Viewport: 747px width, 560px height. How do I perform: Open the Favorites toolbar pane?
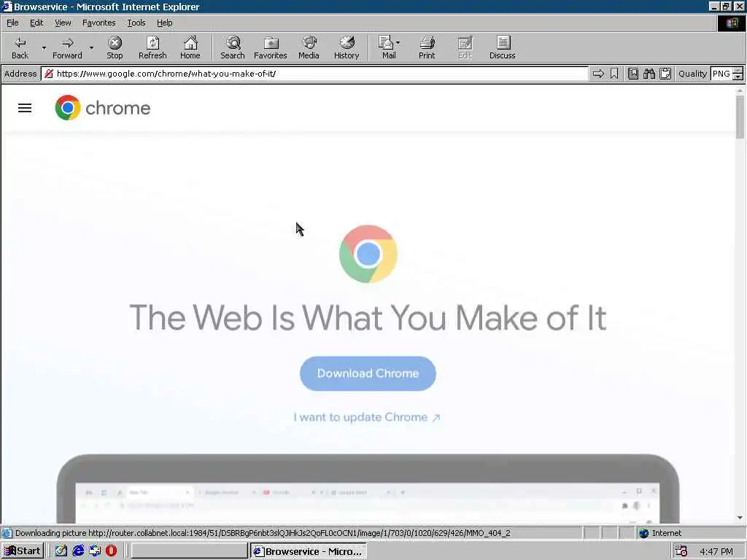pyautogui.click(x=271, y=47)
